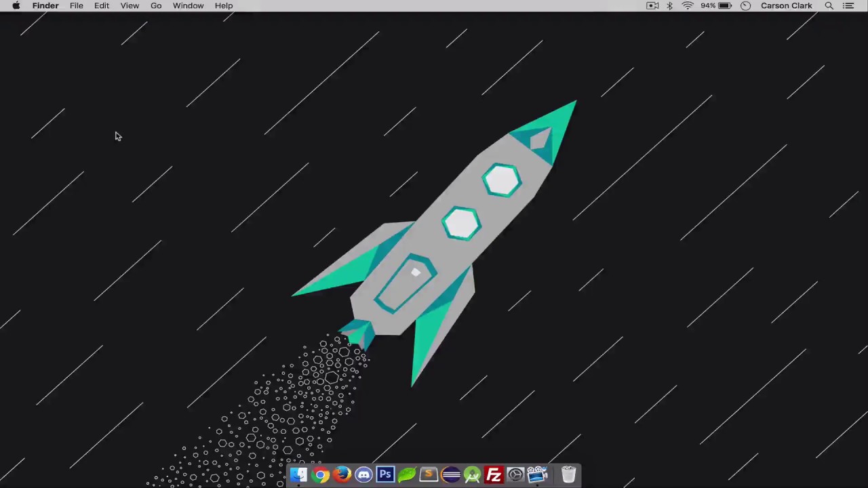Open Notification Center
This screenshot has height=488, width=868.
coord(848,5)
